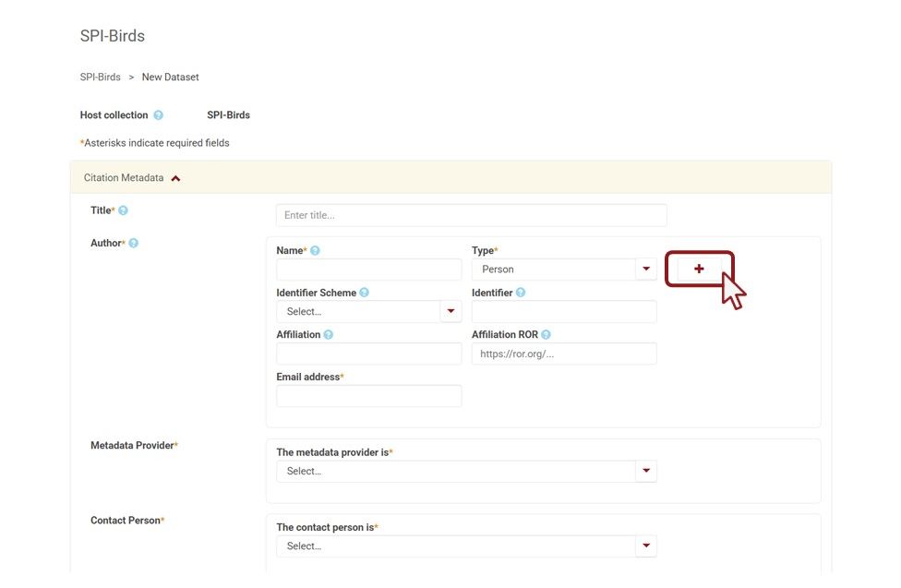
Task: Click help icon next to Identifier label
Action: click(521, 293)
